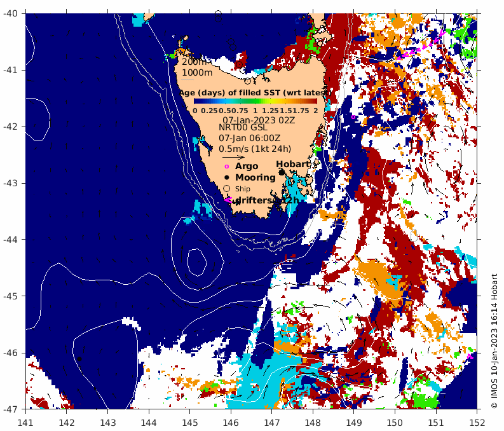Click the 146 longitude axis label
Viewport: 504px width, 431px height.
231,422
